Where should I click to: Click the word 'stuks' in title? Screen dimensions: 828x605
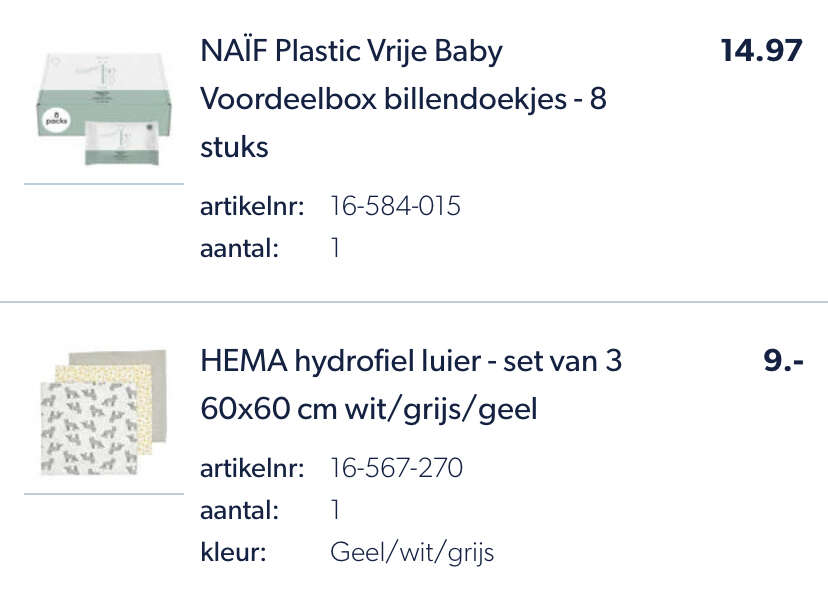234,147
